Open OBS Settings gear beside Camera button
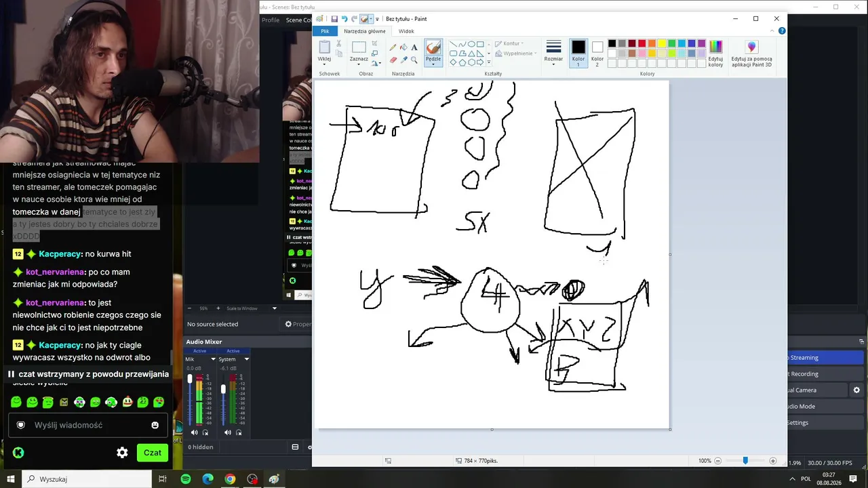Image resolution: width=868 pixels, height=488 pixels. point(856,390)
